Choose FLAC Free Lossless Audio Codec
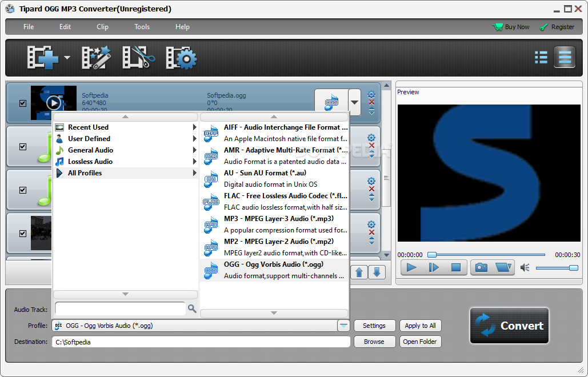Screen dimensions: 588x377 [x=274, y=202]
